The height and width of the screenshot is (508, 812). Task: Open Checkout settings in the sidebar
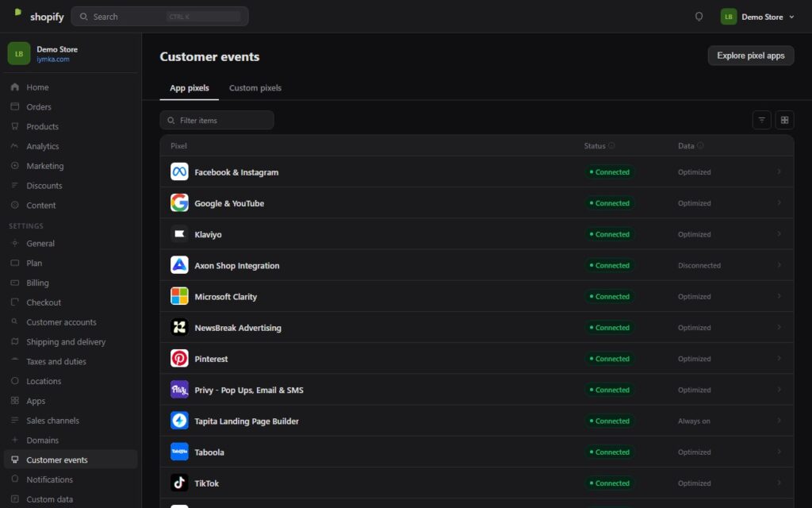71,302
